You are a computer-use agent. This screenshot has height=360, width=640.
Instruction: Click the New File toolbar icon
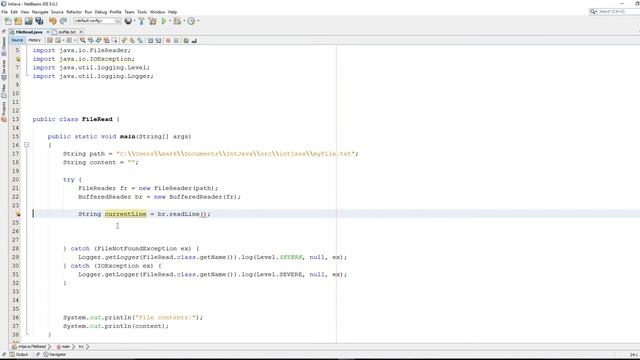[x=8, y=21]
